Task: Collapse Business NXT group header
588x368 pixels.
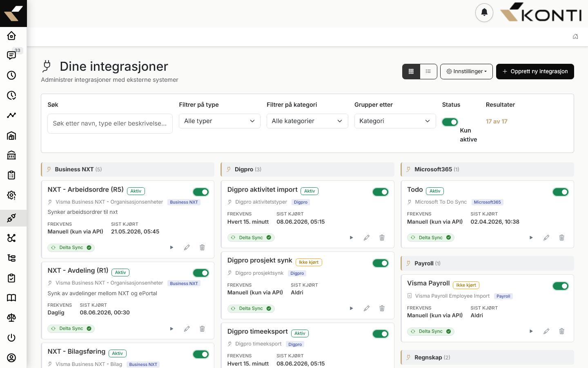Action: coord(128,169)
